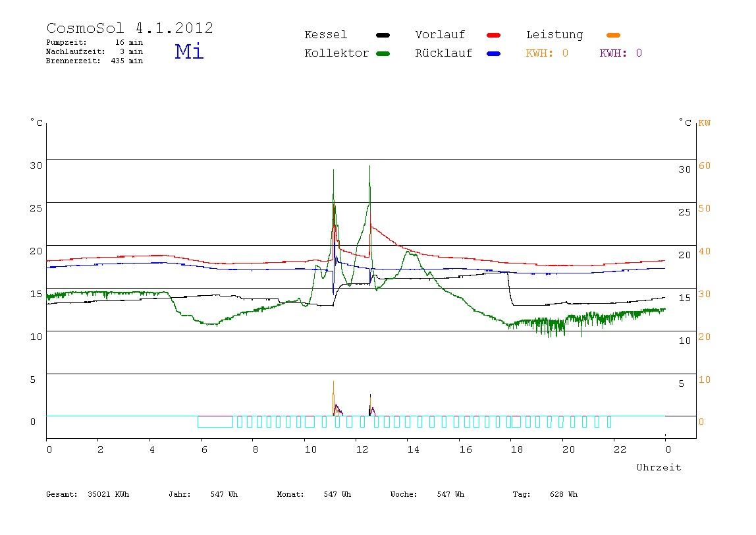Viewport: 756px width, 535px height.
Task: Click the time axis tick "4"
Action: click(152, 449)
